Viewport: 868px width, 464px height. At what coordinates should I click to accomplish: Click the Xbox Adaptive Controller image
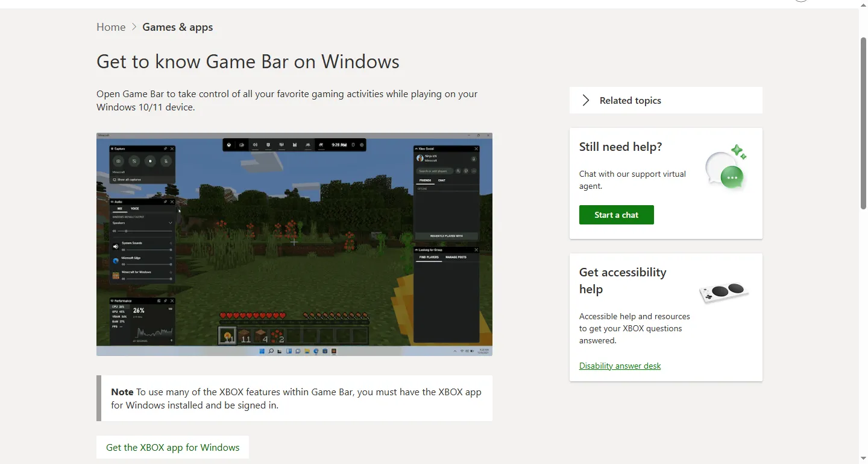724,293
